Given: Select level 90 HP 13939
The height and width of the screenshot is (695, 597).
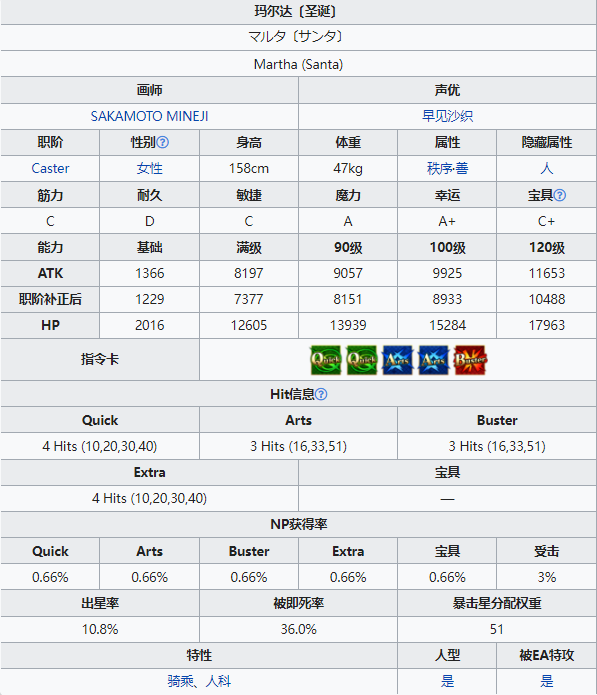Looking at the screenshot, I should click(348, 325).
